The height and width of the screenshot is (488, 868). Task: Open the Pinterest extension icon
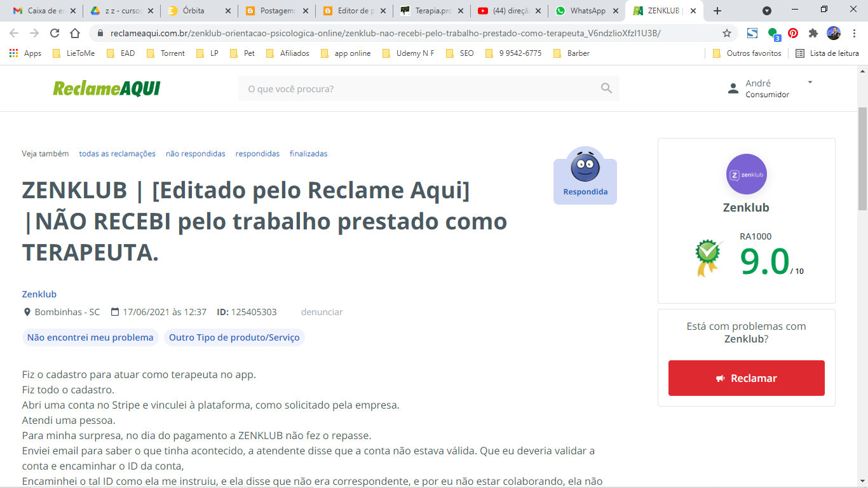tap(793, 33)
